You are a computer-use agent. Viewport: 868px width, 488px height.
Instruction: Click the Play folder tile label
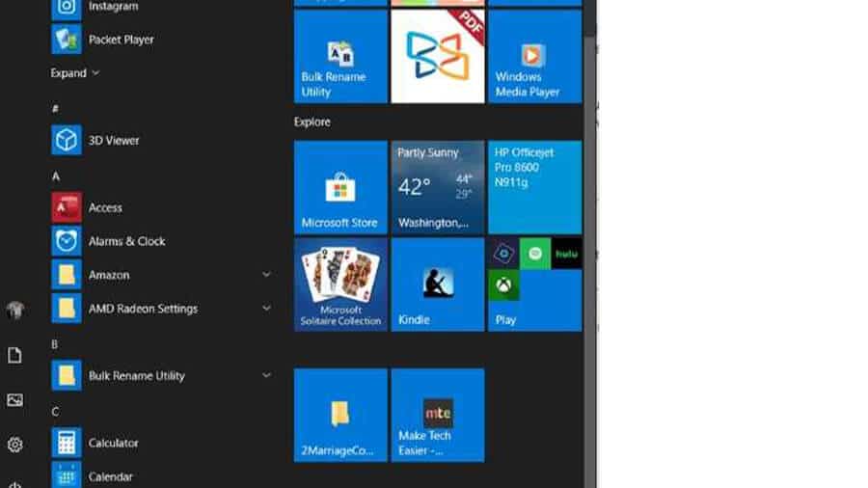click(x=506, y=320)
